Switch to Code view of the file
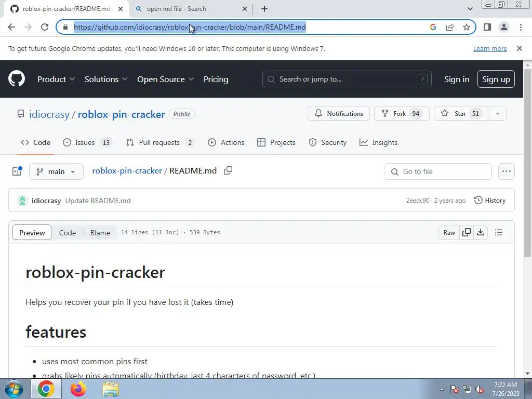 68,232
